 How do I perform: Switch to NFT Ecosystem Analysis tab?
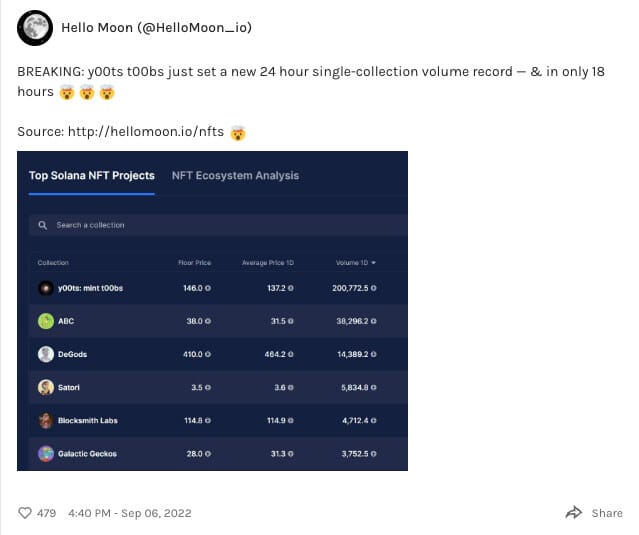tap(235, 175)
